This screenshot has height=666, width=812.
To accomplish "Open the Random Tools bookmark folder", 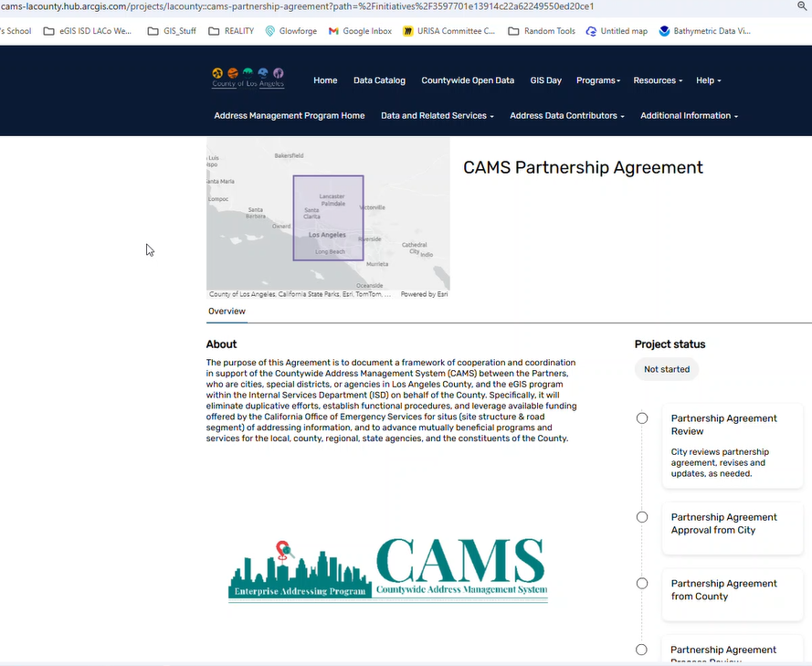I will (x=542, y=31).
